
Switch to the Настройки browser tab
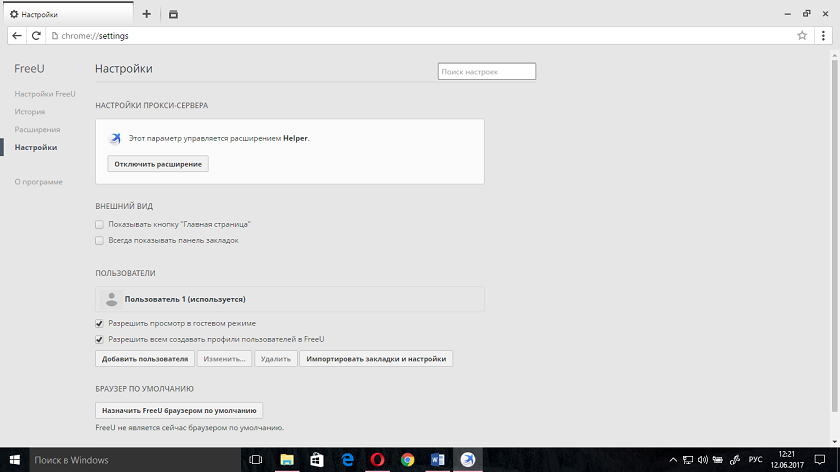pyautogui.click(x=69, y=14)
